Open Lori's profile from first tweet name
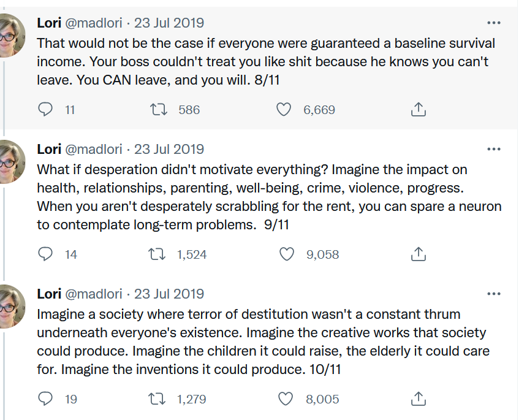 click(49, 23)
